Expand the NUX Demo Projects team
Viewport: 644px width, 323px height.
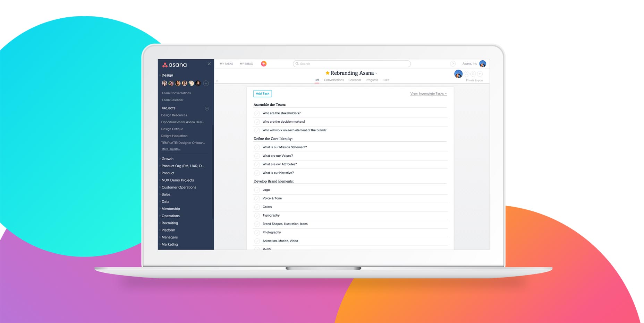pos(160,180)
